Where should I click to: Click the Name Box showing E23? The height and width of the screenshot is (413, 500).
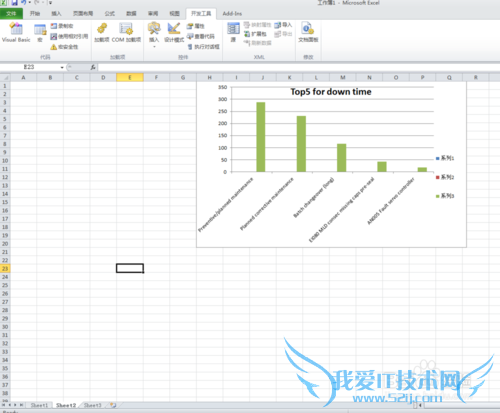click(x=29, y=67)
